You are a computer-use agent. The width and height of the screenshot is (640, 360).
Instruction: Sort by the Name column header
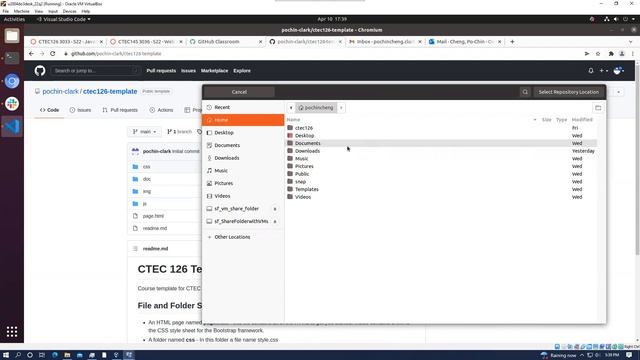293,120
